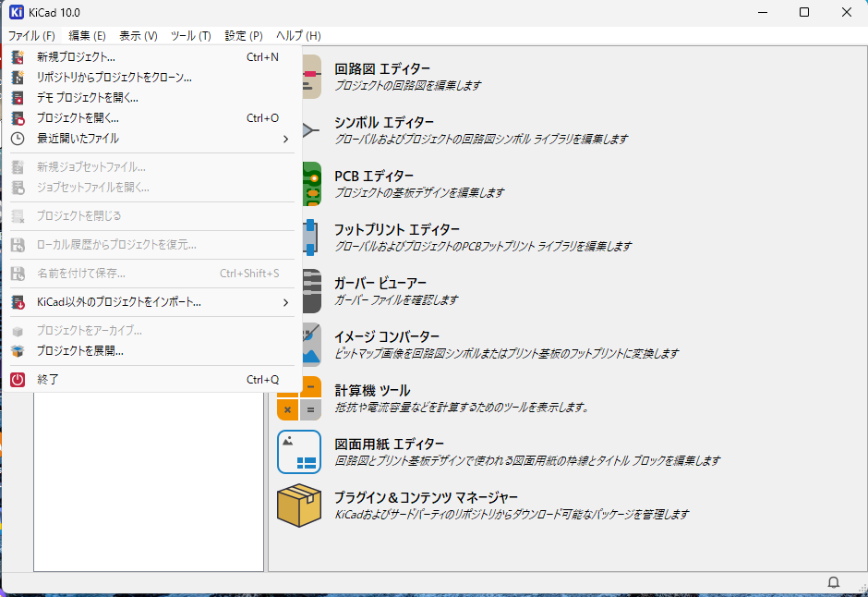
Task: Click the 図面用紙 エディター icon
Action: coord(299,452)
